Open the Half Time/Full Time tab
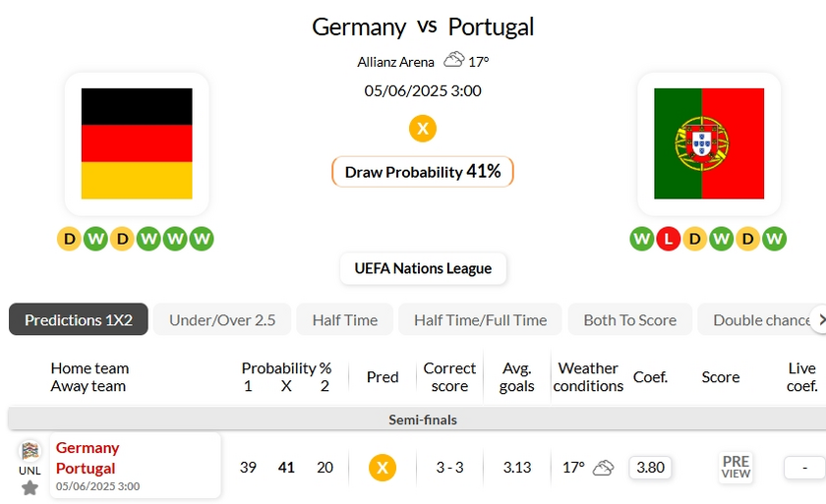This screenshot has width=826, height=504. pyautogui.click(x=480, y=320)
